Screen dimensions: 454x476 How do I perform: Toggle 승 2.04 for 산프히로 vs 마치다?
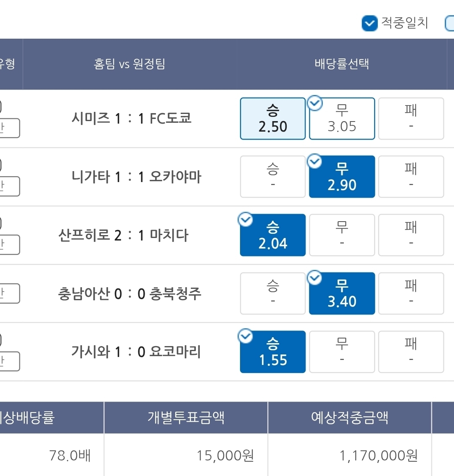pos(273,235)
